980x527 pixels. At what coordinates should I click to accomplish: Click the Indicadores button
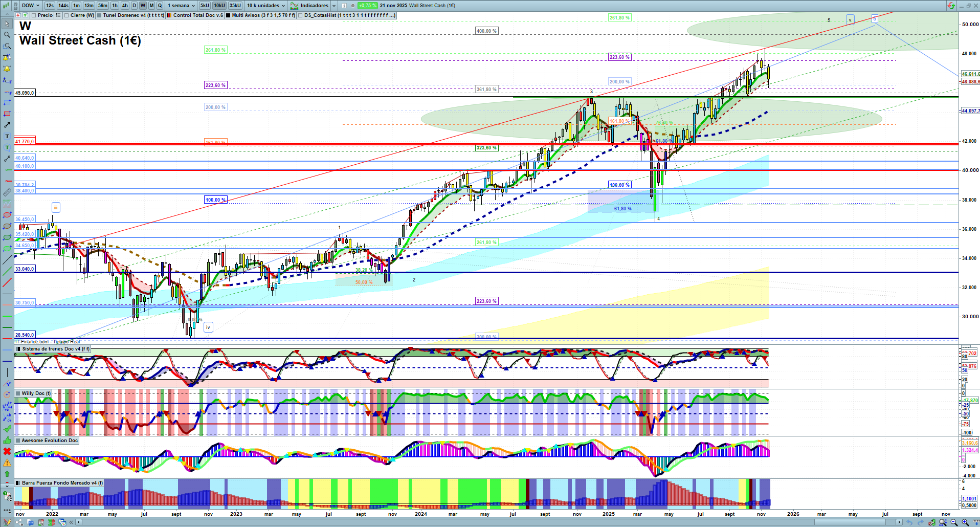(314, 6)
